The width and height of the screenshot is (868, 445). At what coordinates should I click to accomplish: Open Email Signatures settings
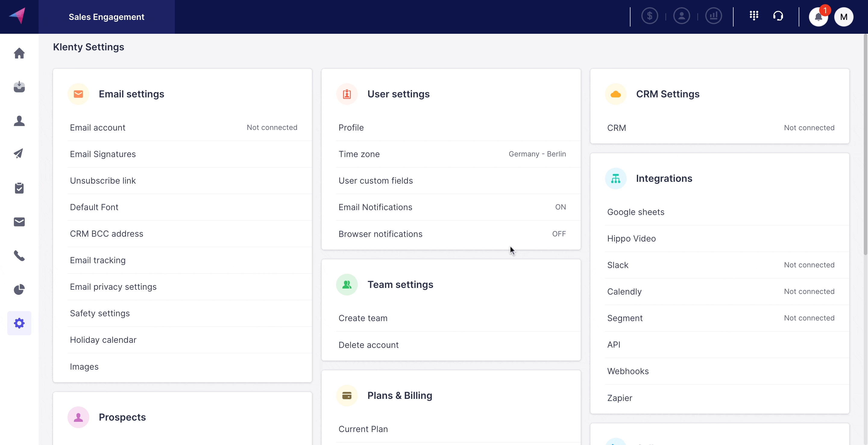point(103,154)
